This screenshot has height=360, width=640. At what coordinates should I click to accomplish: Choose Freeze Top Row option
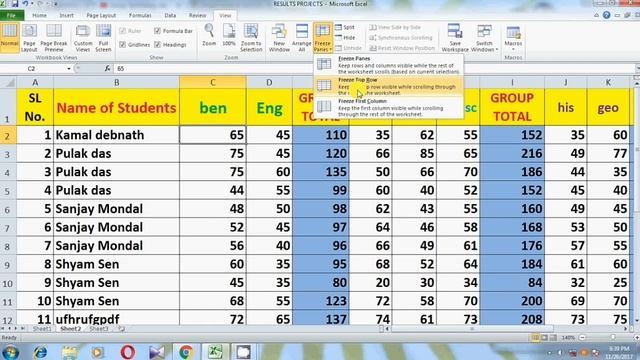tap(389, 86)
